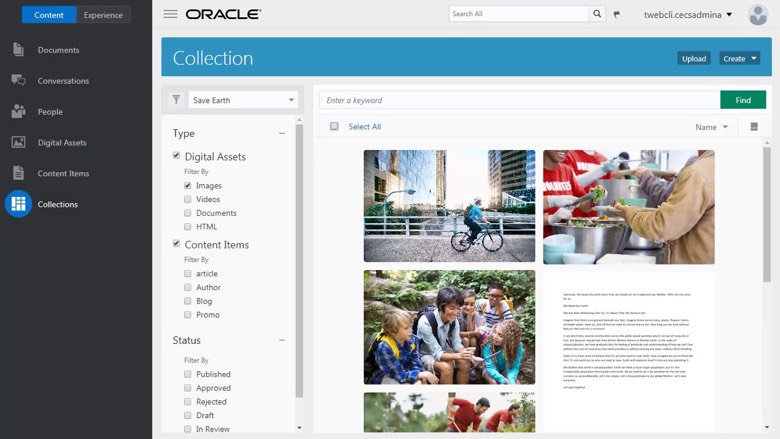This screenshot has width=780, height=439.
Task: Tick the Select All checkbox
Action: [334, 126]
